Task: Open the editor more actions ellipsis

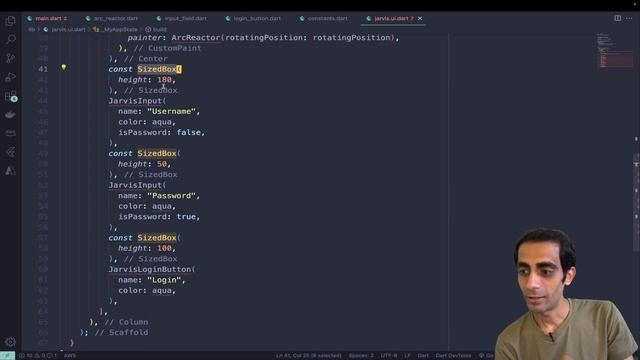Action: [x=629, y=18]
